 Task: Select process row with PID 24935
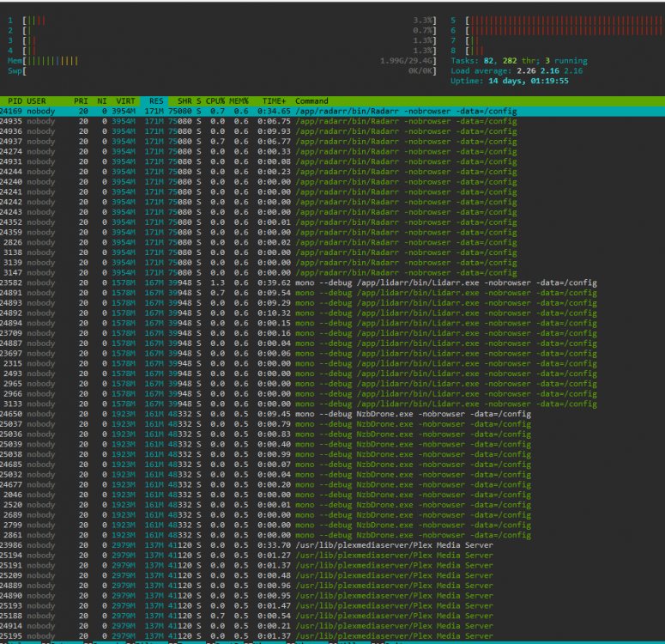point(333,121)
